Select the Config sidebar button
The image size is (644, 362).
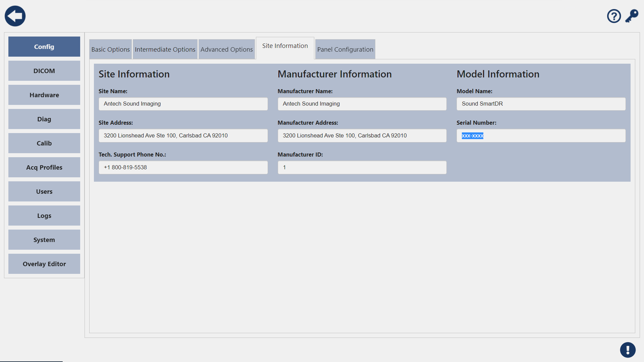(44, 47)
